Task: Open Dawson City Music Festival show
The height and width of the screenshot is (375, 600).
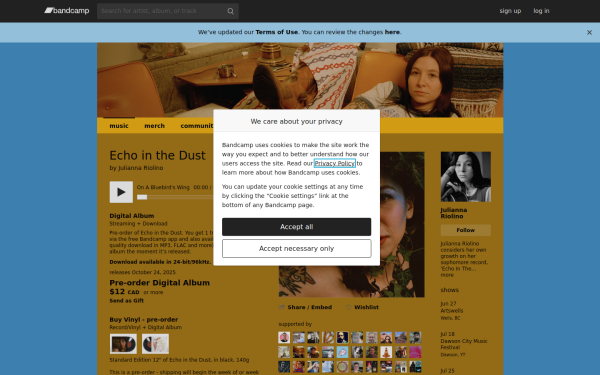Action: coord(464,344)
